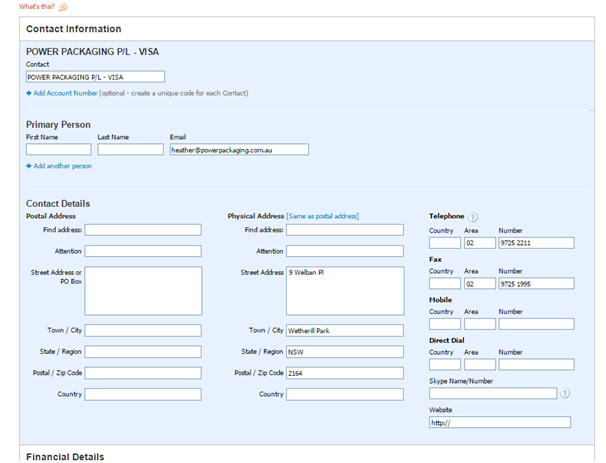
Task: Click Same as postal address link
Action: click(322, 216)
